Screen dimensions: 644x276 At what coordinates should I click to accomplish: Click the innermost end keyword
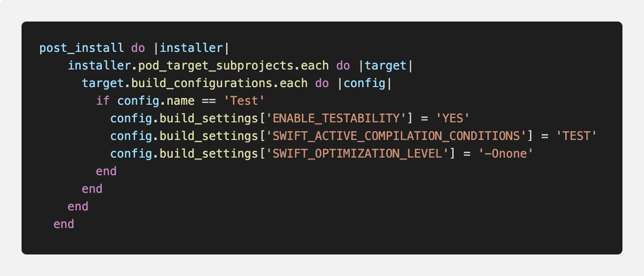(x=106, y=171)
